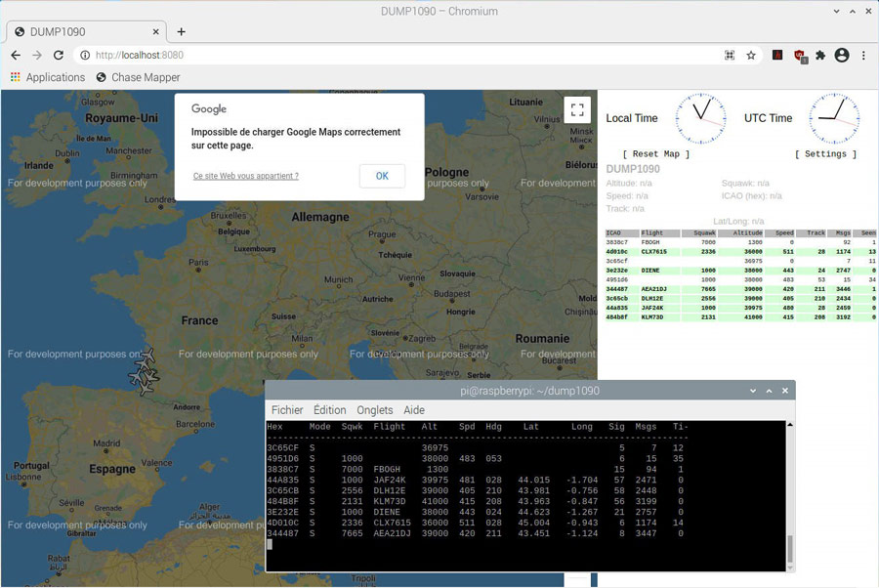The image size is (879, 588).
Task: View site information icon in the address bar
Action: click(85, 55)
